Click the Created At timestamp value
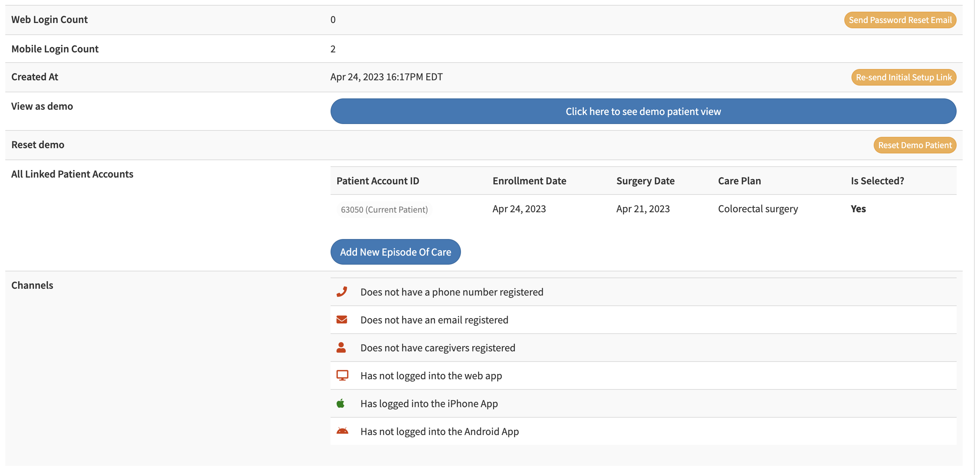The image size is (980, 475). (x=386, y=77)
